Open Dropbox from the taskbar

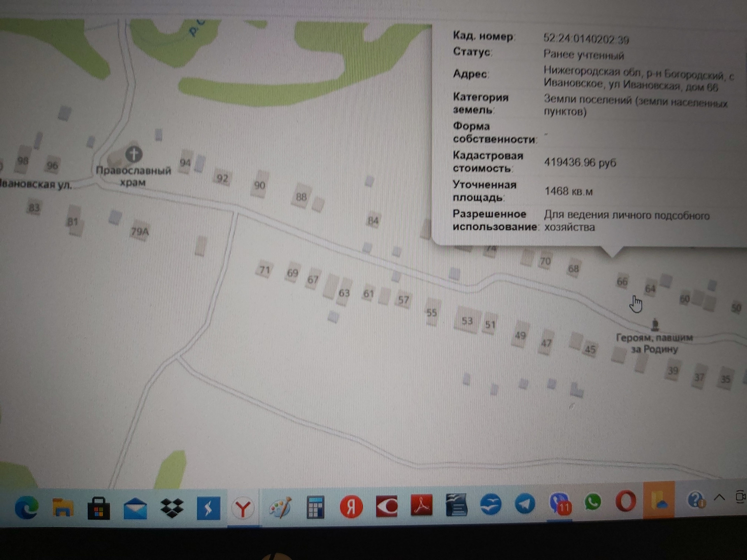(x=172, y=507)
